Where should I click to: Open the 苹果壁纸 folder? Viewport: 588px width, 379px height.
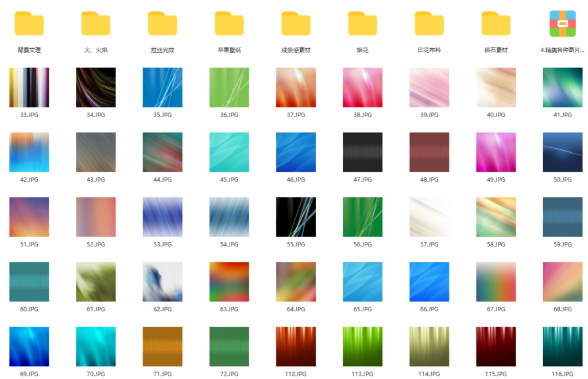coord(229,24)
